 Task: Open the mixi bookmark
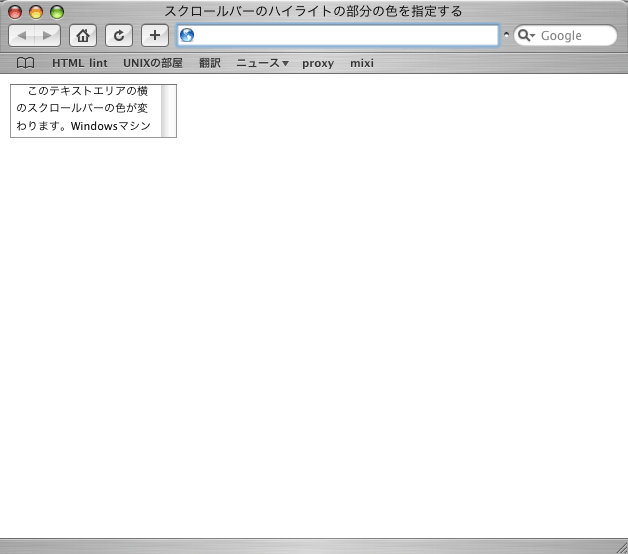pyautogui.click(x=362, y=63)
